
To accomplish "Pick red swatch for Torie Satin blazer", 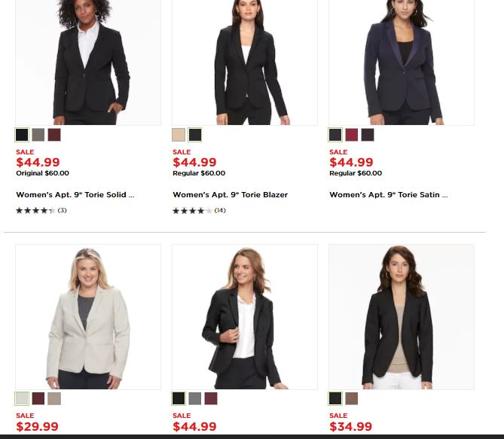I will click(351, 135).
